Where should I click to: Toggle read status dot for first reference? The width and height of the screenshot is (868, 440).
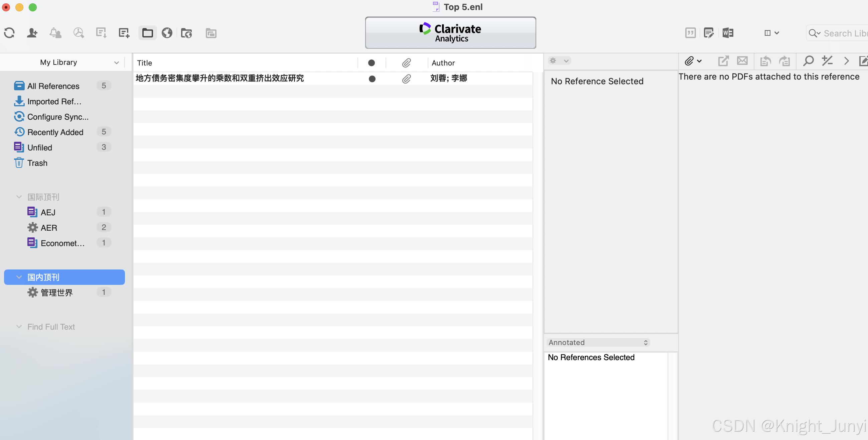(372, 79)
